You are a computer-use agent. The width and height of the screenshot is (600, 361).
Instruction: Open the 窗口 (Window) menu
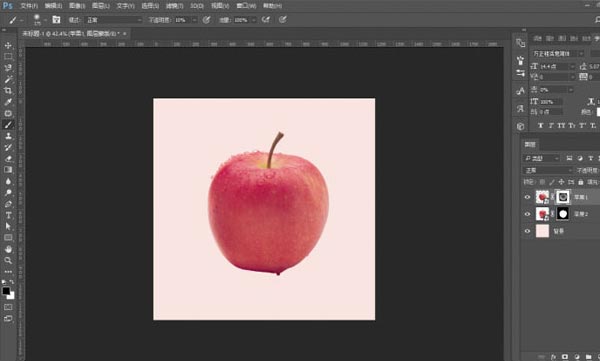coord(246,6)
